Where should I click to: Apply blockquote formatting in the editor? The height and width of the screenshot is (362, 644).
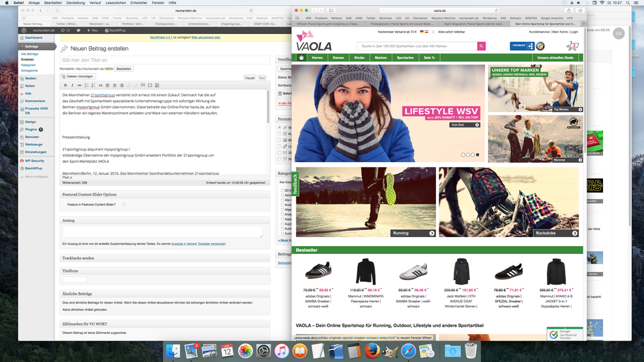tap(100, 85)
